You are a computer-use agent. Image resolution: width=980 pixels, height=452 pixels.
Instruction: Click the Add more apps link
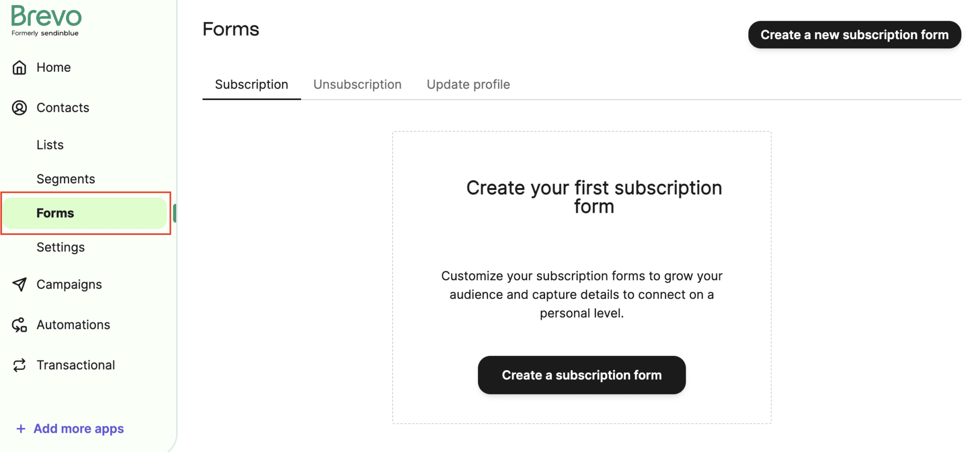(x=78, y=429)
